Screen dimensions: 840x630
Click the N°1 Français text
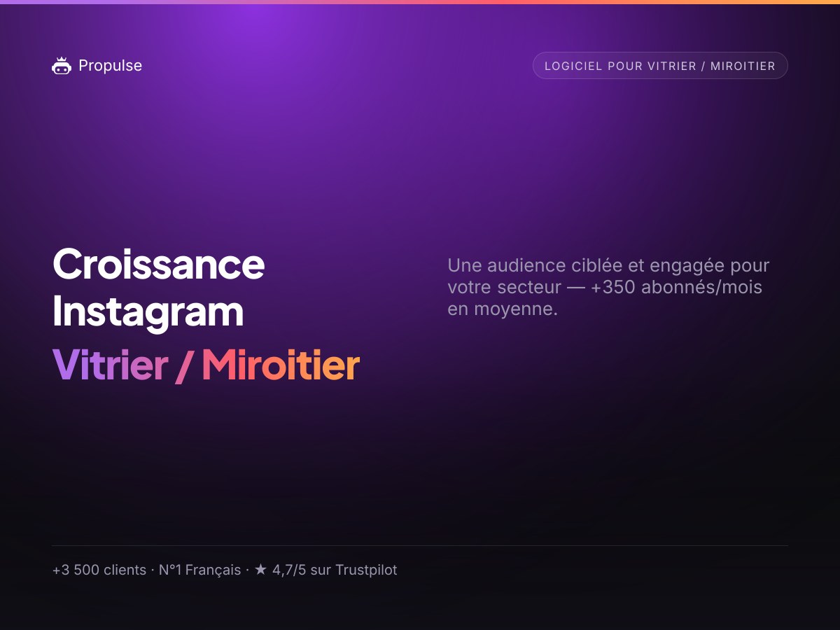click(199, 570)
